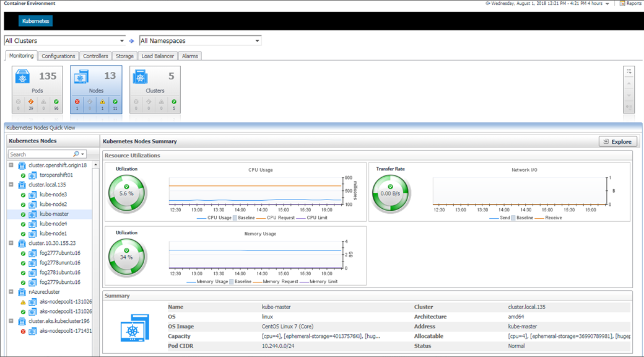Click inside the Kubernetes Nodes search field
Image resolution: width=644 pixels, height=357 pixels.
tap(40, 154)
